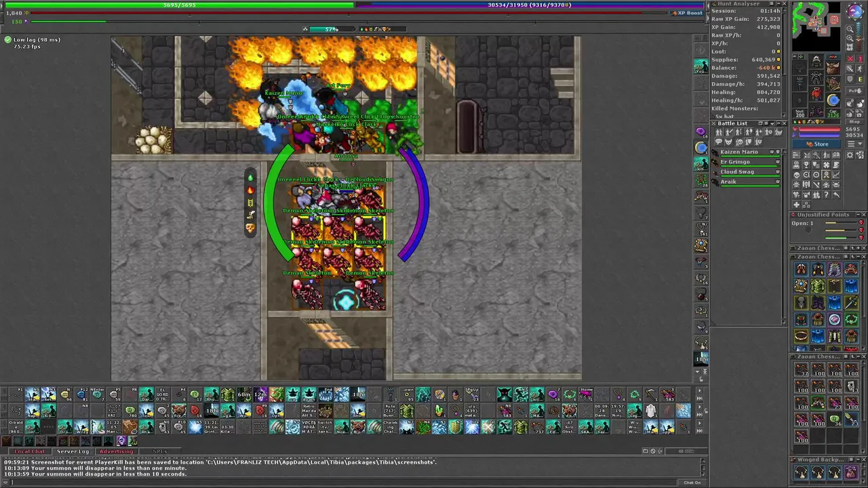Open the analytics chart icon widget
This screenshot has width=868, height=488.
pos(836,174)
